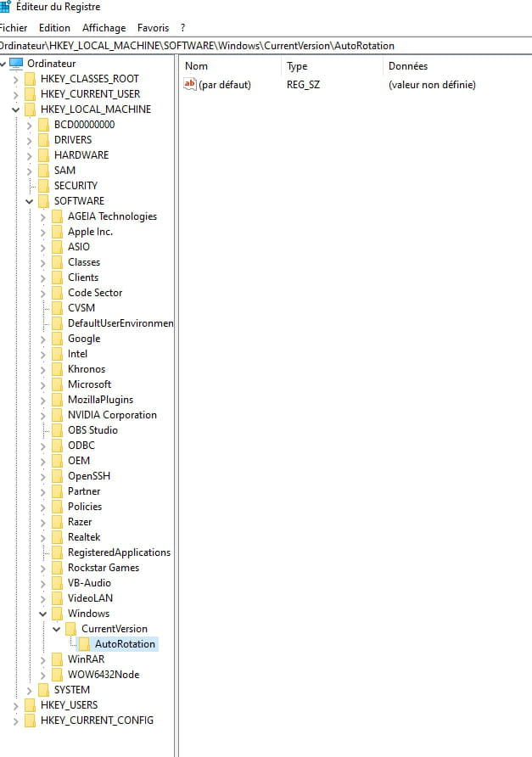The width and height of the screenshot is (532, 757).
Task: Click the Razer folder icon
Action: point(58,522)
